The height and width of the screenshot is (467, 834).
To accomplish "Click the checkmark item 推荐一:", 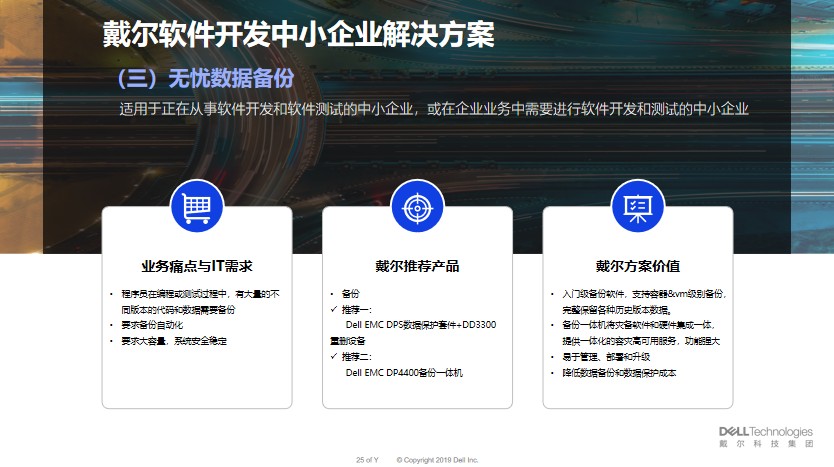I will (357, 310).
